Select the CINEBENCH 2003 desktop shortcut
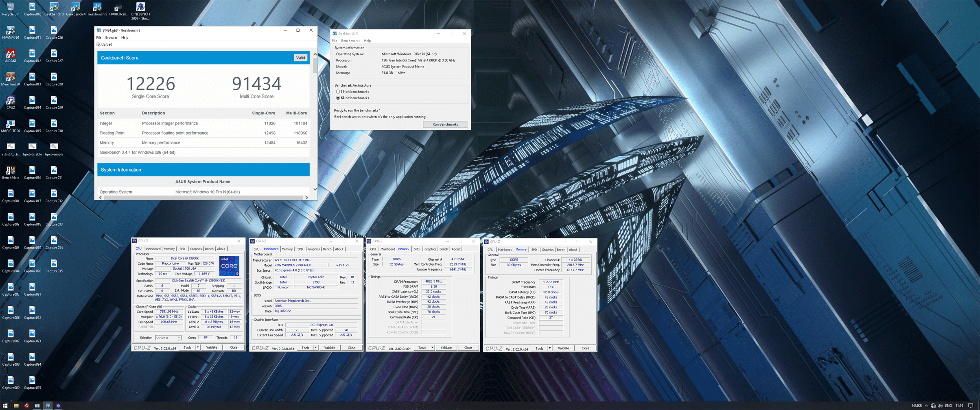 (140, 11)
